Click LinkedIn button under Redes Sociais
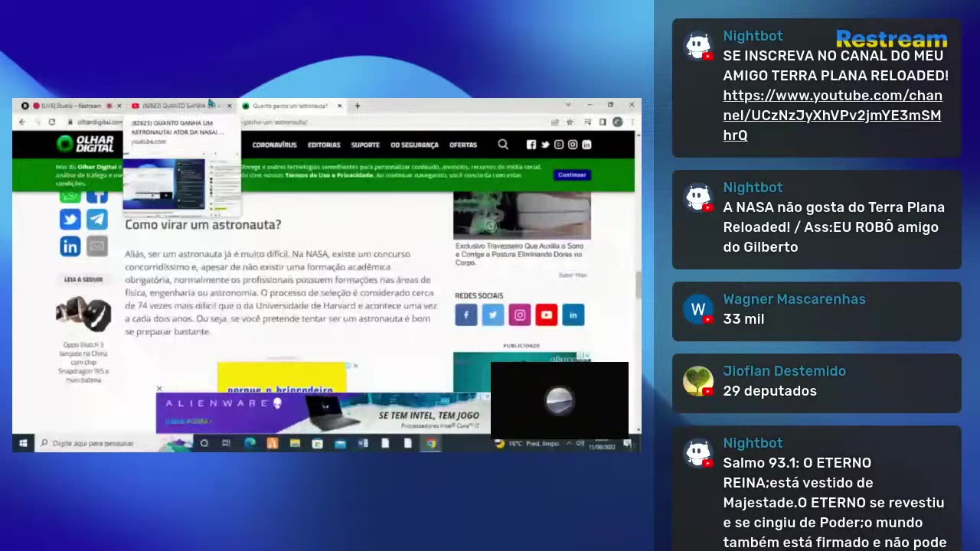This screenshot has height=551, width=980. point(573,315)
